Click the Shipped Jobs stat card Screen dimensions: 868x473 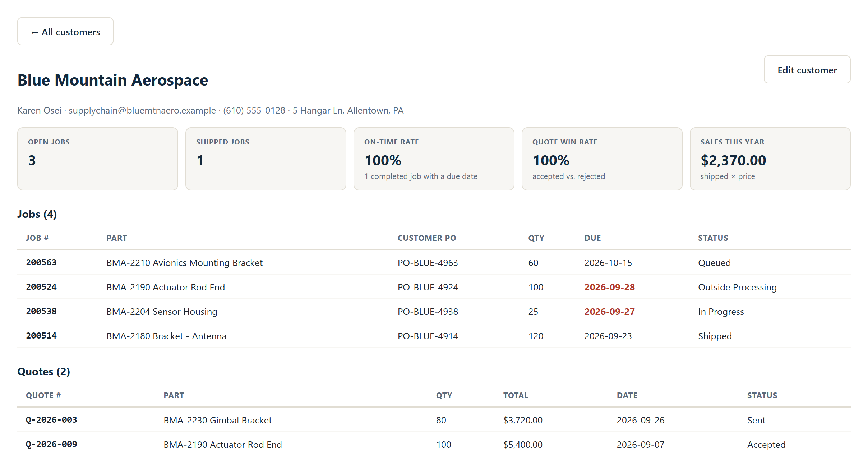(x=266, y=159)
